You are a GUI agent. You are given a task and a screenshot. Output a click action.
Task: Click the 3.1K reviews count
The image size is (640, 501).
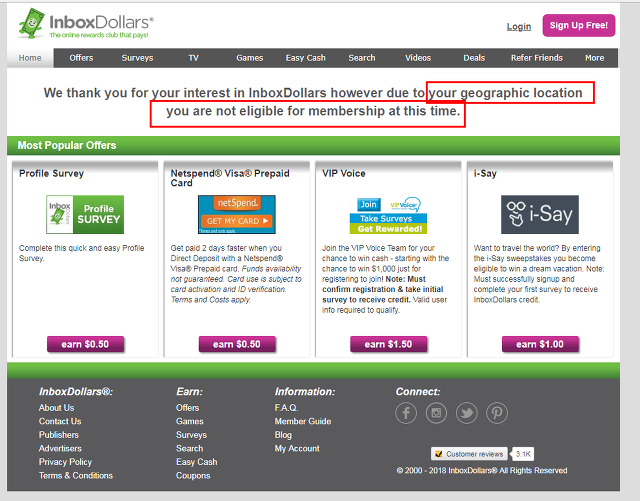[x=523, y=454]
